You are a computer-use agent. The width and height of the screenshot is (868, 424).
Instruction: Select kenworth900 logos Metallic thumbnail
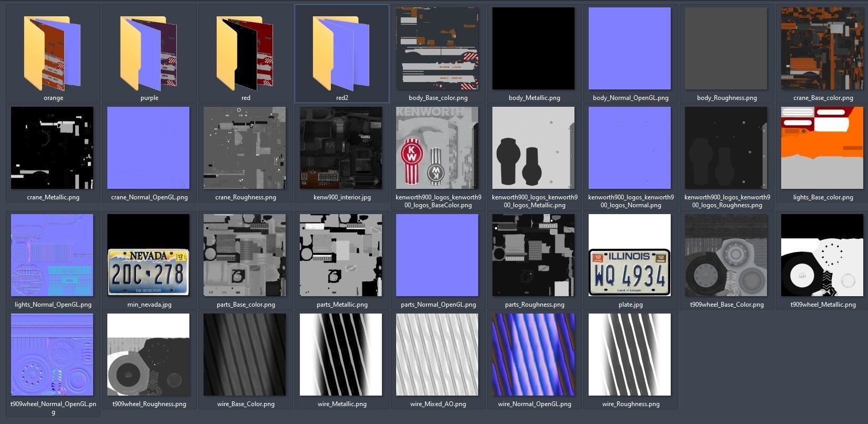(534, 148)
